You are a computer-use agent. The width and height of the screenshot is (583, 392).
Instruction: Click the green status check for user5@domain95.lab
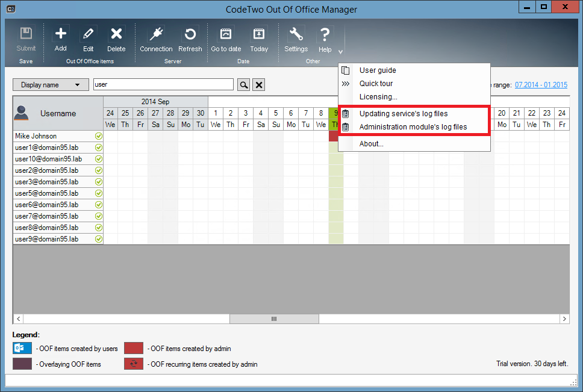click(x=99, y=193)
